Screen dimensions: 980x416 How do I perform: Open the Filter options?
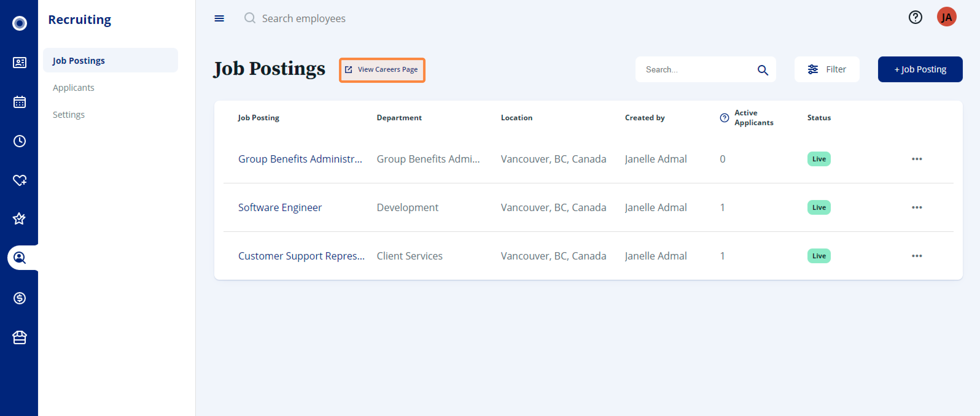click(827, 70)
